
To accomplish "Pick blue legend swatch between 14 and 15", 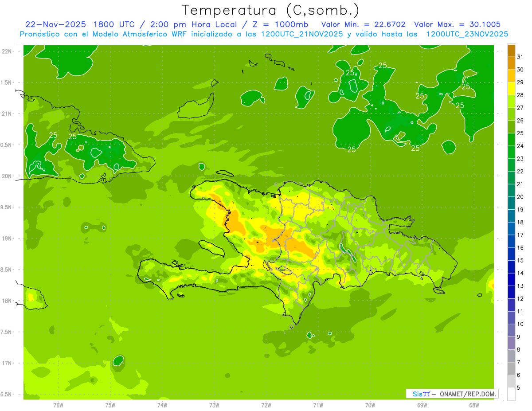I will tap(511, 267).
